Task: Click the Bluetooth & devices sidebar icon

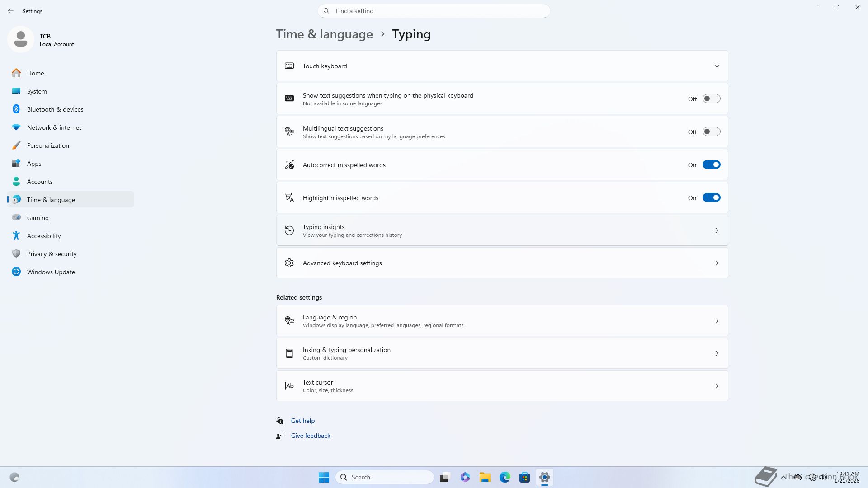Action: click(x=16, y=109)
